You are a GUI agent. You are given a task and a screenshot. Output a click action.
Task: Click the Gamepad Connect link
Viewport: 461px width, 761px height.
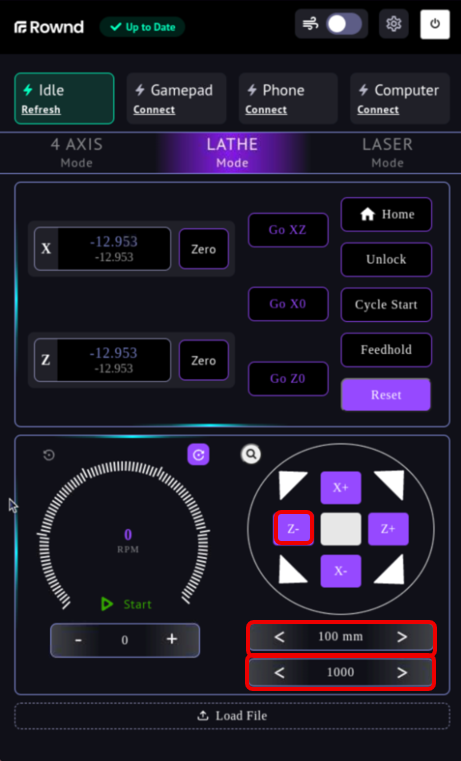[x=154, y=110]
